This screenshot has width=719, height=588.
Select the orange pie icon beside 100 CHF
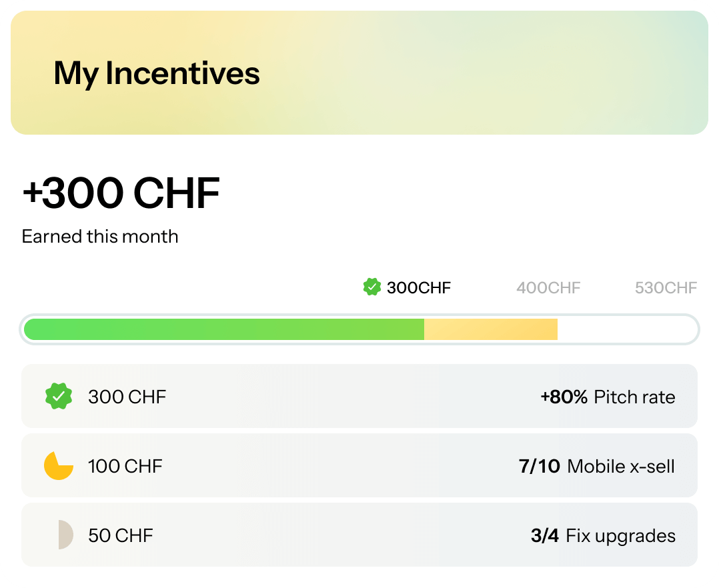58,465
